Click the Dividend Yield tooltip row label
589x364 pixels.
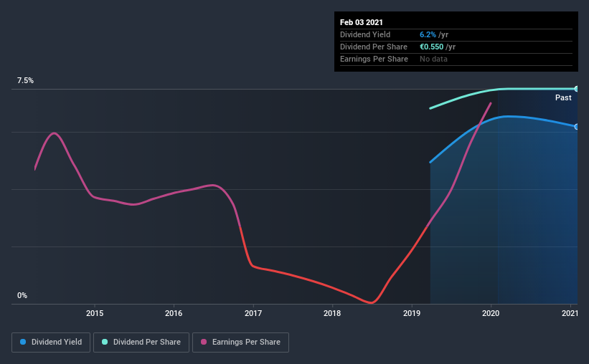[x=365, y=34]
